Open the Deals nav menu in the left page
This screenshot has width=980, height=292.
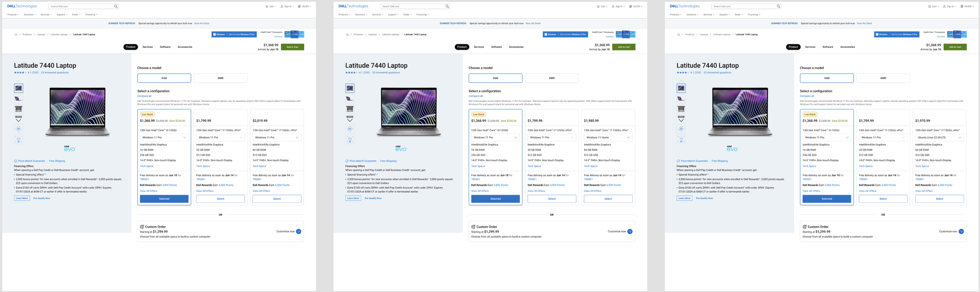[76, 14]
